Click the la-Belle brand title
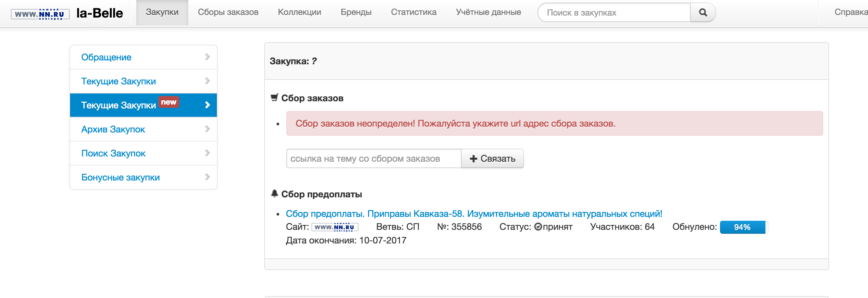Screen dimensions: 868x298 99,13
